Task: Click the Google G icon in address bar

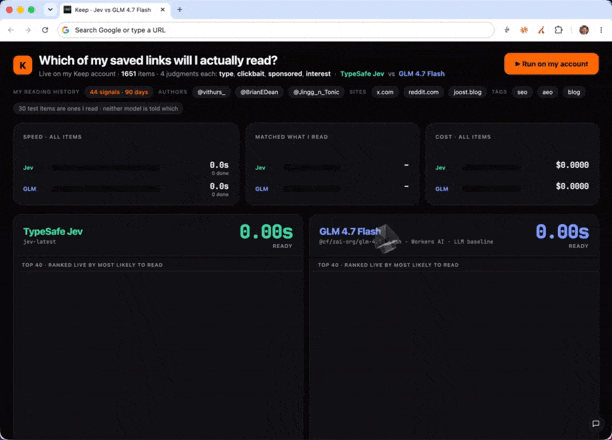Action: coord(66,30)
